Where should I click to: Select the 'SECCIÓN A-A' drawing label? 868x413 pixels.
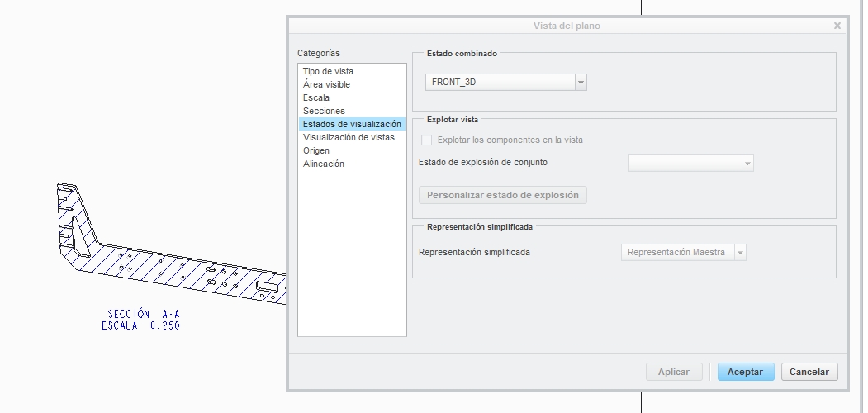[x=144, y=314]
